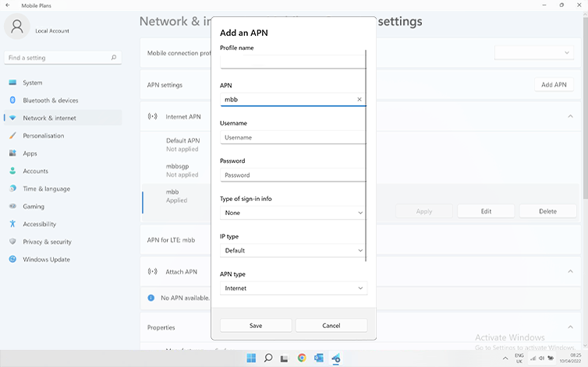Open Outlook from the taskbar

[319, 358]
